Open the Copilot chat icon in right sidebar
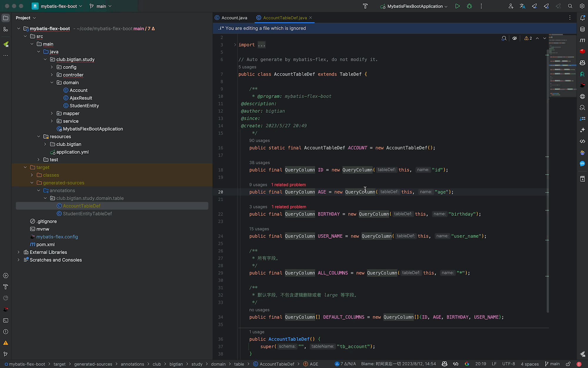Image resolution: width=588 pixels, height=368 pixels. point(582,63)
